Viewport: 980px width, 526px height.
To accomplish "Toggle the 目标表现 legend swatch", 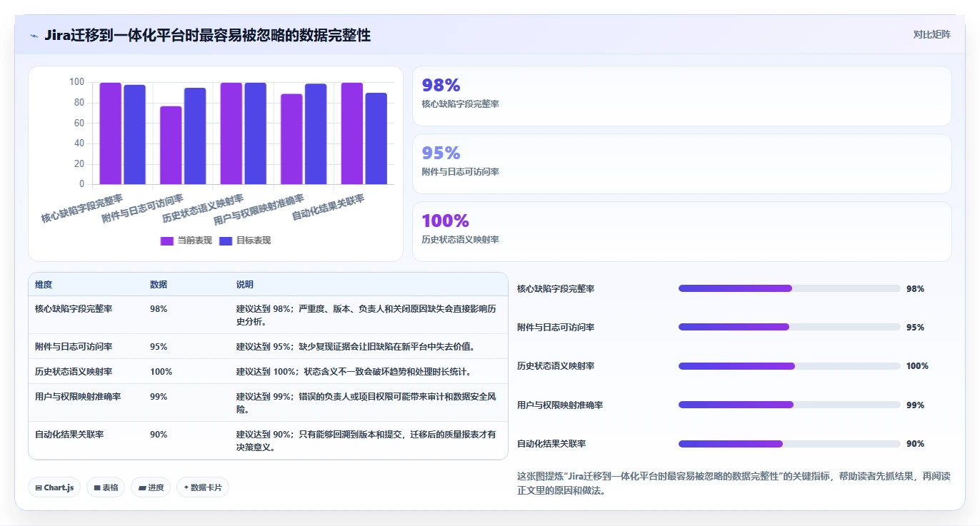I will [226, 241].
